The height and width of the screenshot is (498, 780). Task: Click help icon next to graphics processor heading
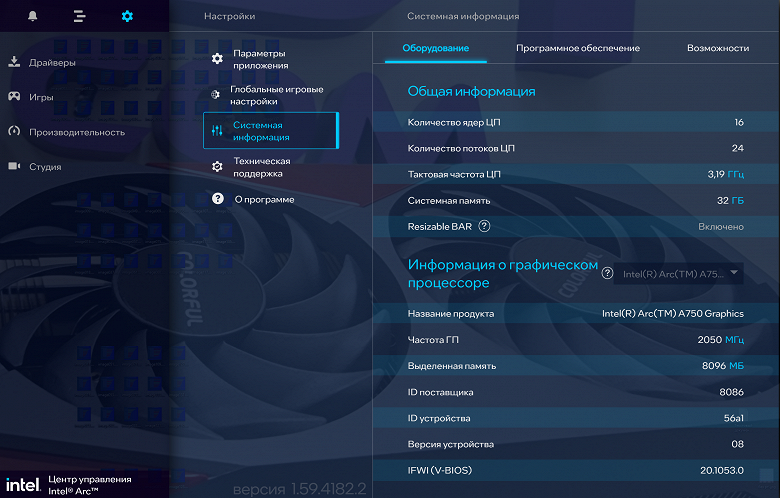click(x=607, y=273)
